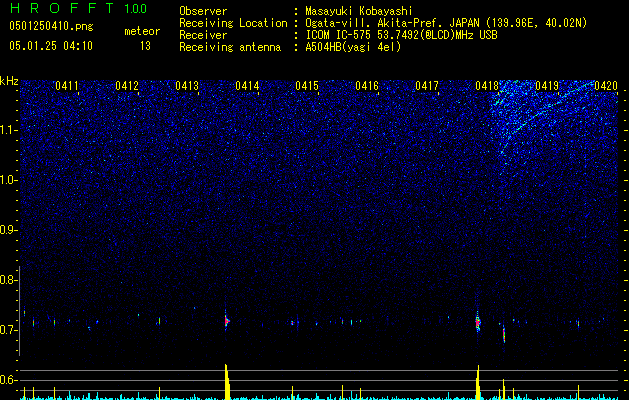Click the 0.9 kHz axis label

(x=8, y=230)
